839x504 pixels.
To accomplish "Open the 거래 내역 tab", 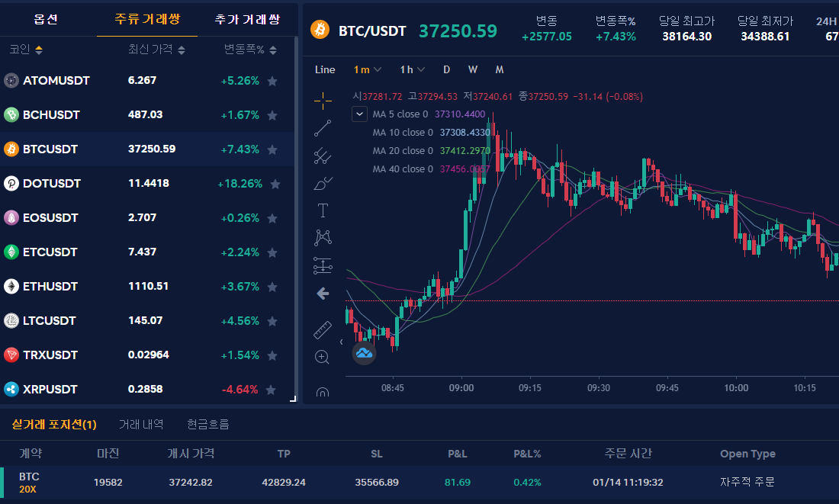I will pos(141,424).
